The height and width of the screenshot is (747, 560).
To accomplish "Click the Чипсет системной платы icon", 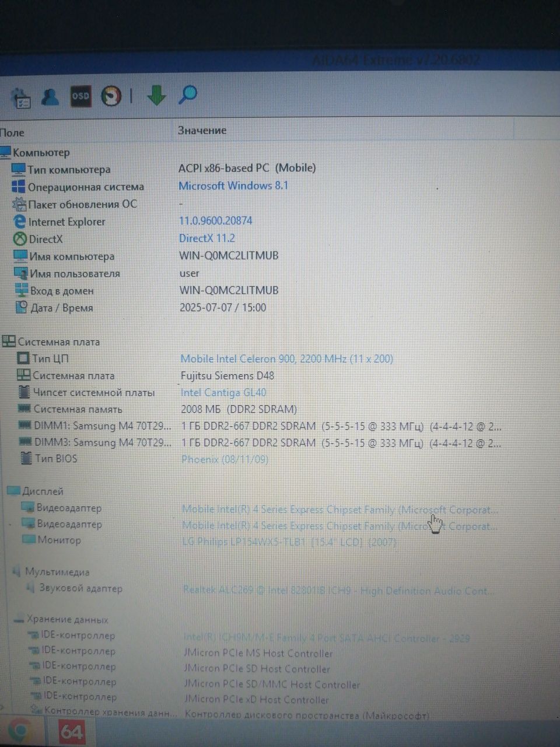I will tap(24, 392).
